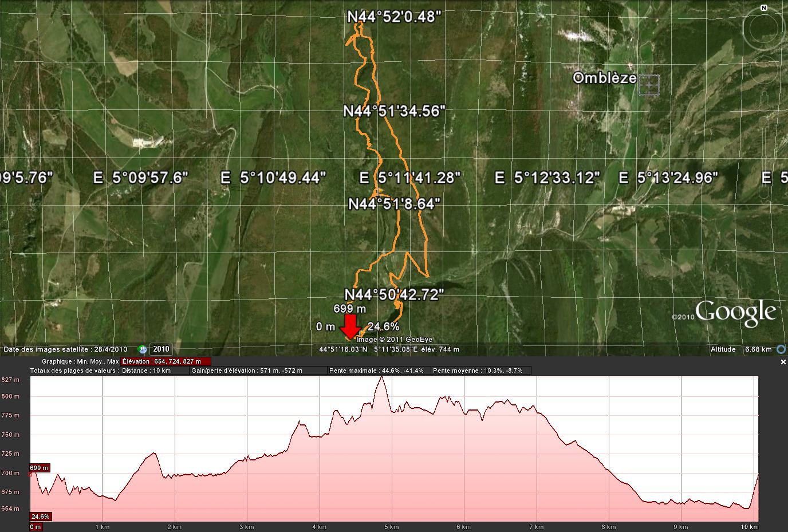Click the coordinates readout in status bar
Image resolution: width=788 pixels, height=532 pixels.
(x=389, y=349)
